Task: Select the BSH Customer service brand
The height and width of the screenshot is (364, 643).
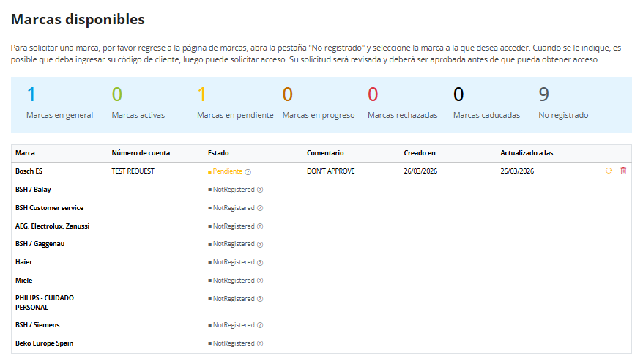Action: (x=50, y=208)
